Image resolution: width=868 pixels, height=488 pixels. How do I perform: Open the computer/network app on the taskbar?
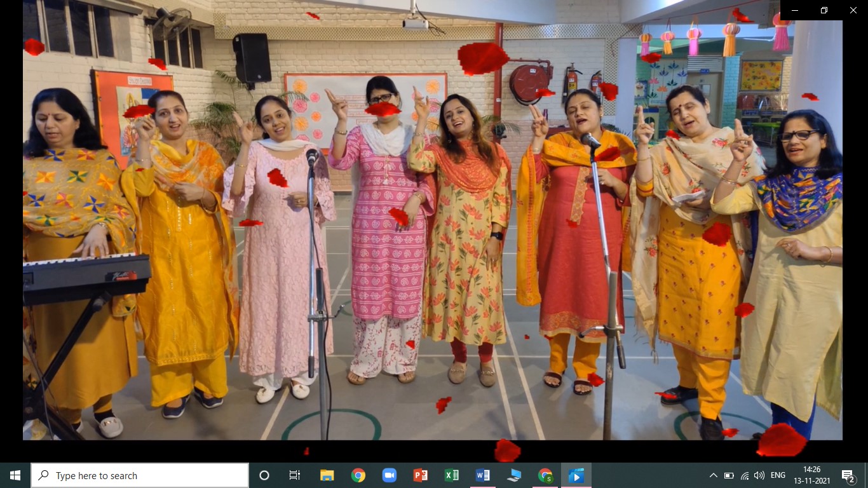(x=514, y=475)
